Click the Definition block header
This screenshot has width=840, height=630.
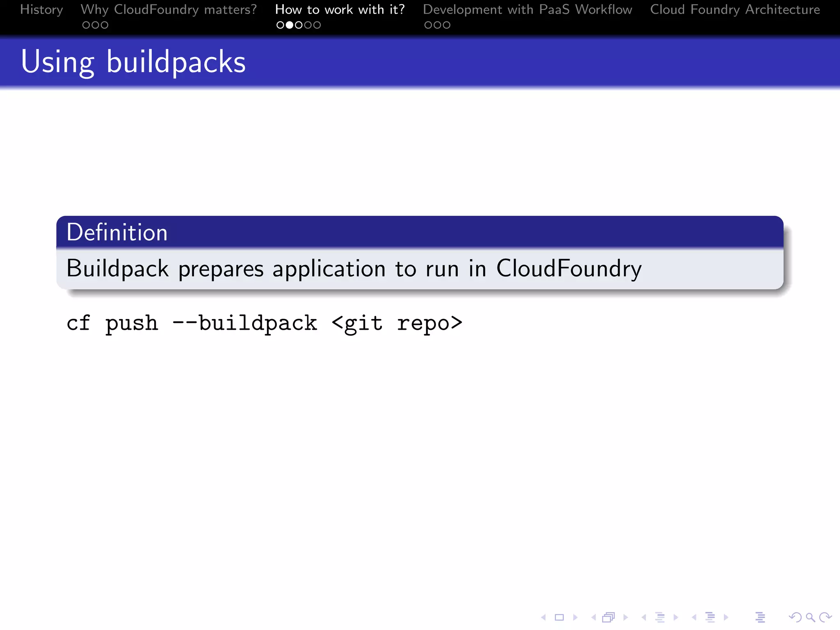pos(420,232)
